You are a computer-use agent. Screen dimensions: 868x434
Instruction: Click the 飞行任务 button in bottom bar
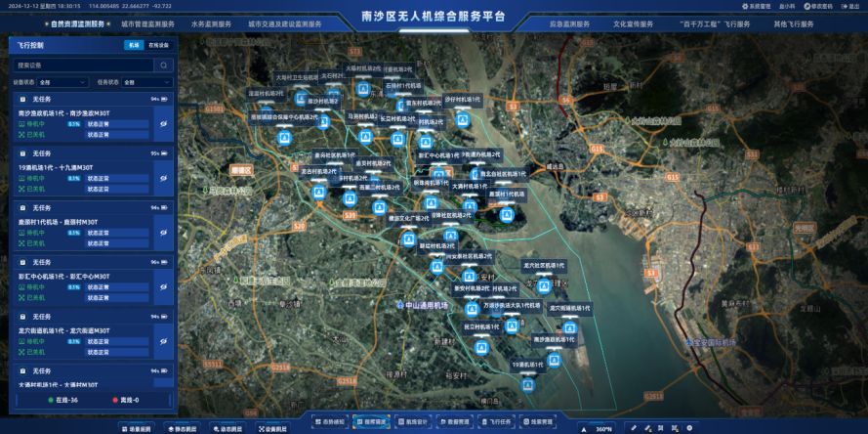[x=499, y=421]
